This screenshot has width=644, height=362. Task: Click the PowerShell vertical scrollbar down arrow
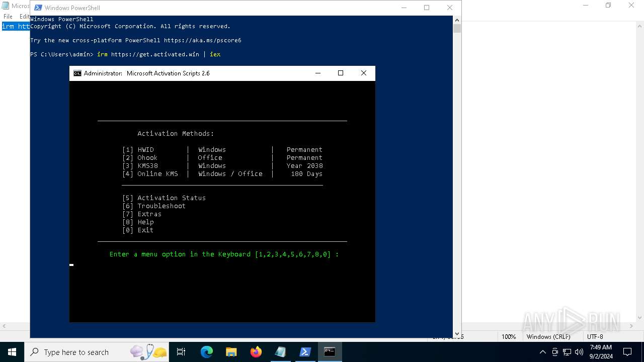point(457,333)
